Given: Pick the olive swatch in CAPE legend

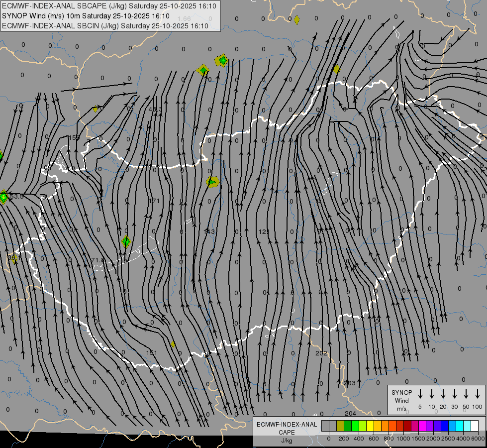Looking at the screenshot, I should pyautogui.click(x=340, y=426).
